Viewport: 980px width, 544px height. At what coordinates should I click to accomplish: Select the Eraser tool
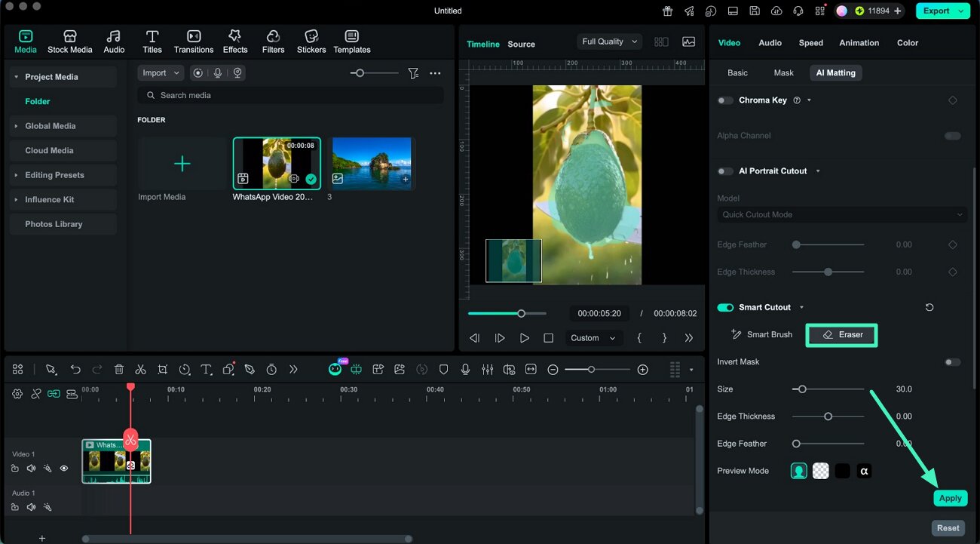[x=842, y=335]
